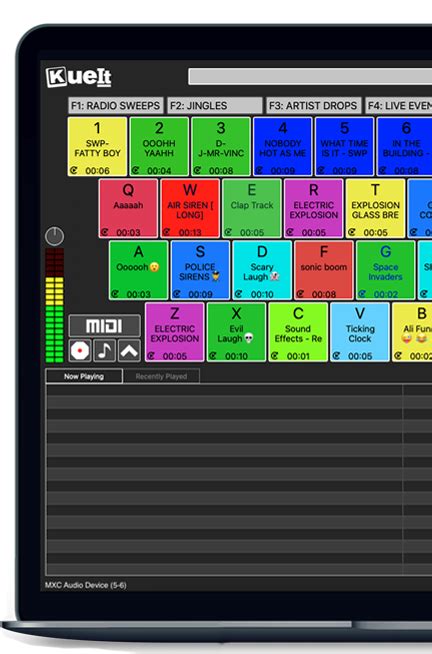Play the G Space Invaders pad
Screen dimensions: 432x654
[385, 270]
